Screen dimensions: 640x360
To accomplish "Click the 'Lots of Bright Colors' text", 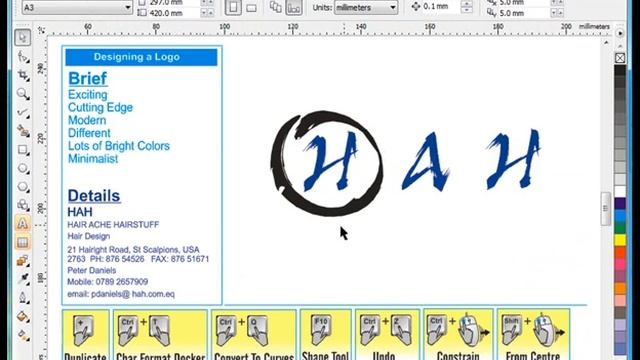I will point(118,146).
